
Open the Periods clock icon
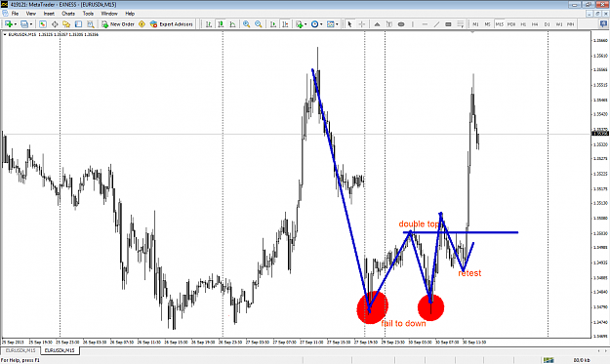(314, 24)
